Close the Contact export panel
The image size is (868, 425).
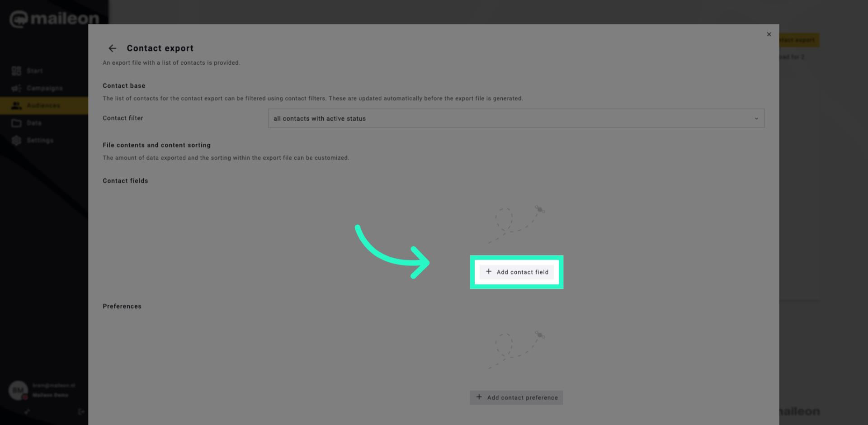pos(769,34)
